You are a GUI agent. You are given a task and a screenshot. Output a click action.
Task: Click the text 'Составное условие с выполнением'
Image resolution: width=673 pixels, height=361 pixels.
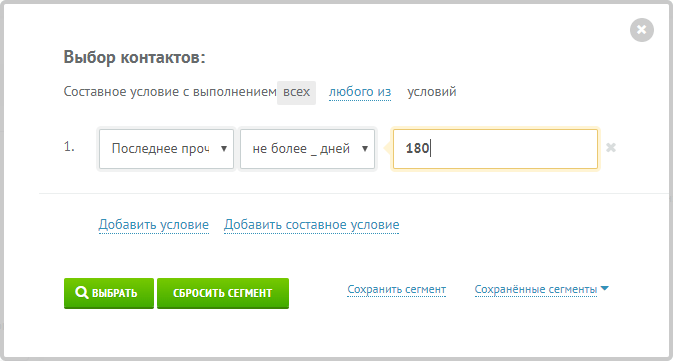click(170, 92)
